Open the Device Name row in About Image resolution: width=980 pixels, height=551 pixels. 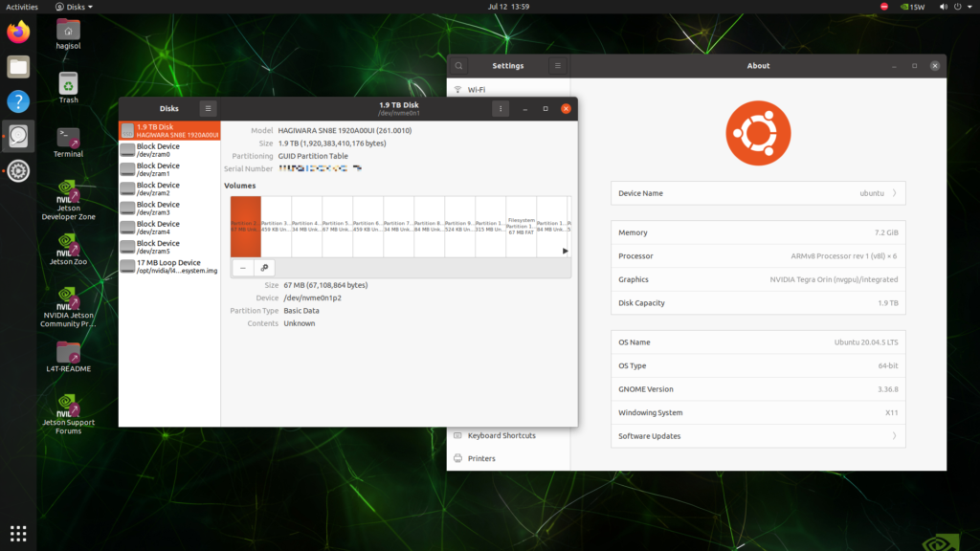tap(758, 193)
